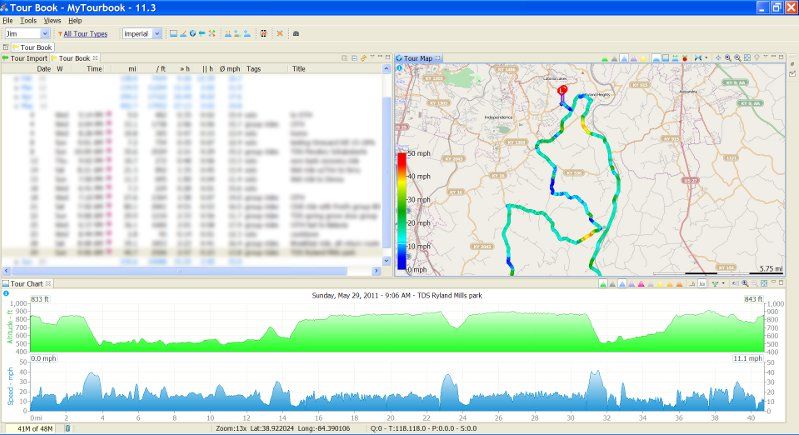The image size is (799, 435).
Task: Toggle green altitude graph in Tour Map toolbar
Action: tap(604, 59)
